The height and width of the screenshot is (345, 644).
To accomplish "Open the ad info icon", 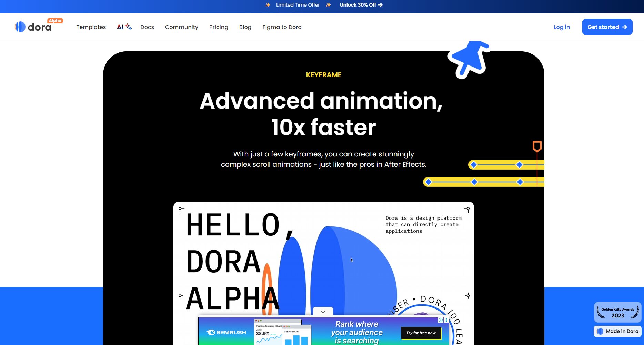I will coord(441,320).
